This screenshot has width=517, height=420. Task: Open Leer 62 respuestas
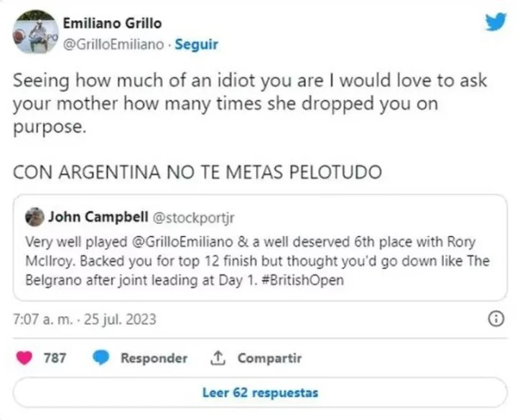coord(260,393)
